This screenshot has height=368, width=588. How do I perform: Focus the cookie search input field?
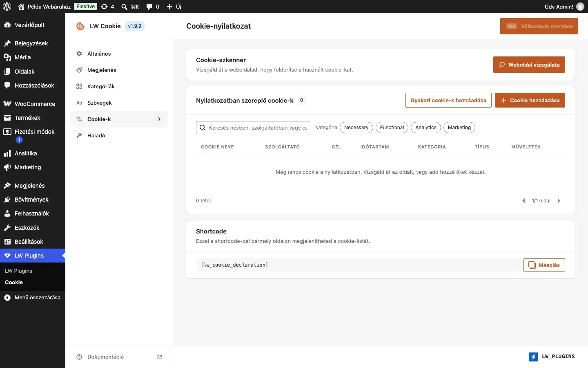(x=253, y=128)
